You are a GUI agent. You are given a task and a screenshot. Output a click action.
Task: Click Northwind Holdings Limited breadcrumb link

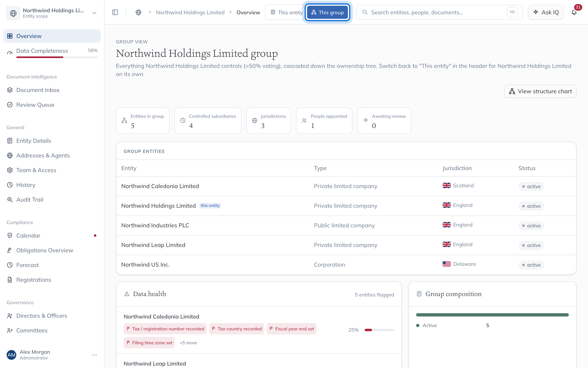(190, 12)
